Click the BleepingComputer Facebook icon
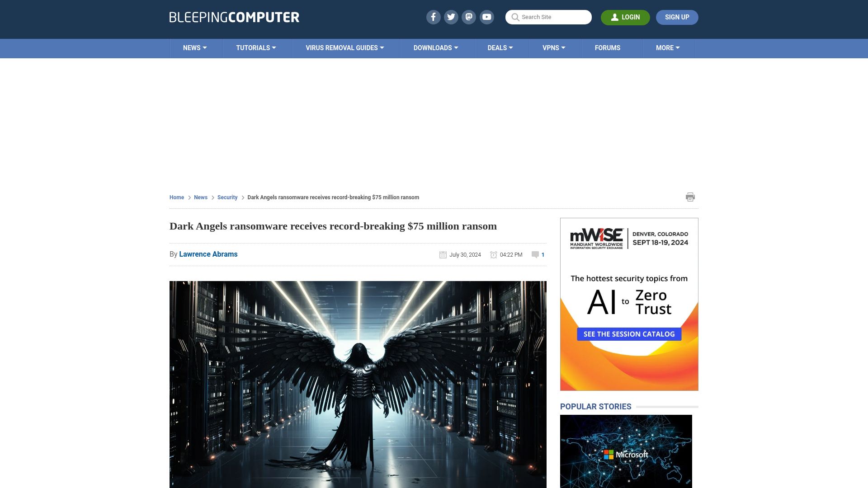The height and width of the screenshot is (488, 868). click(433, 17)
